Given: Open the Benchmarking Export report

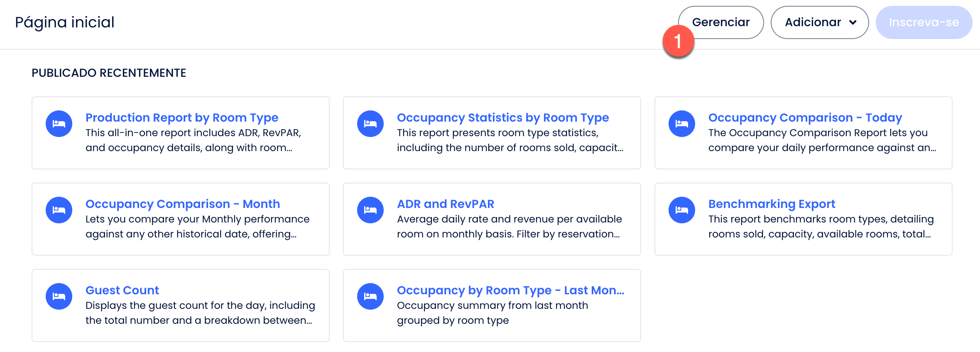Looking at the screenshot, I should (772, 204).
